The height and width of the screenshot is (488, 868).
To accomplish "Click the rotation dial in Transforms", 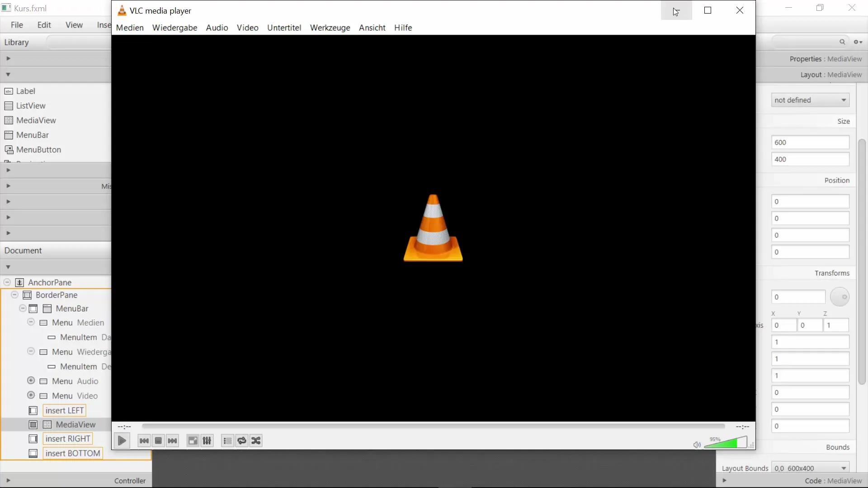I will [x=840, y=297].
